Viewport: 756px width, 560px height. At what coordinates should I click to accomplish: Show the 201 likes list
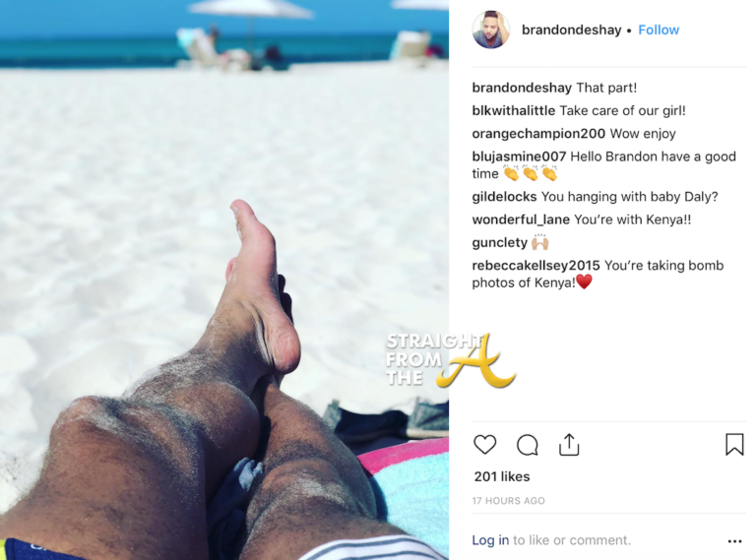click(x=502, y=476)
